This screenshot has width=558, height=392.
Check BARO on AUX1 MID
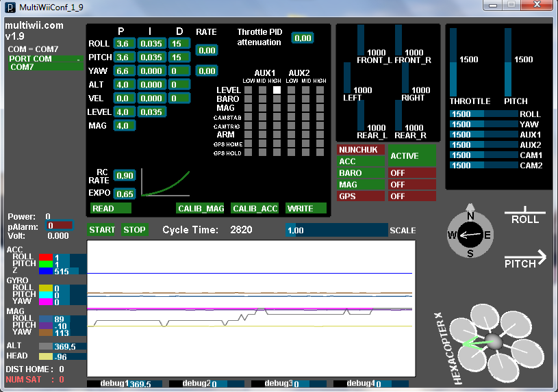[x=263, y=99]
